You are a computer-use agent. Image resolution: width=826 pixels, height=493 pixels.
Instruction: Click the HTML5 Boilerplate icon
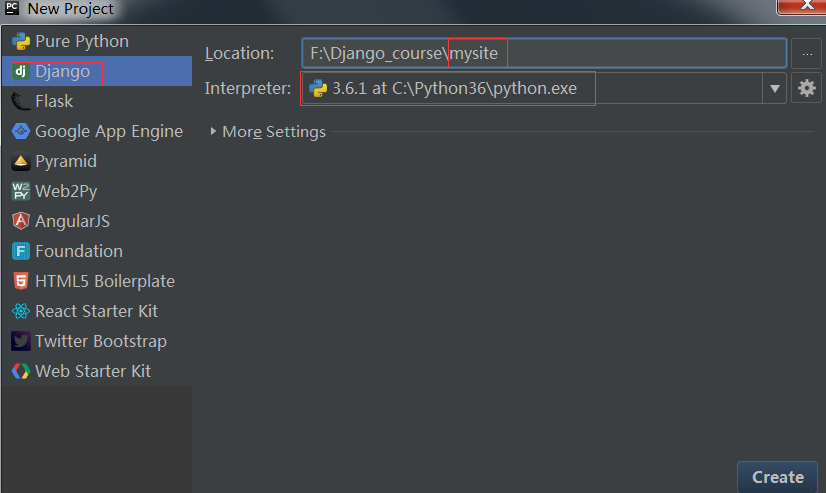pyautogui.click(x=20, y=281)
